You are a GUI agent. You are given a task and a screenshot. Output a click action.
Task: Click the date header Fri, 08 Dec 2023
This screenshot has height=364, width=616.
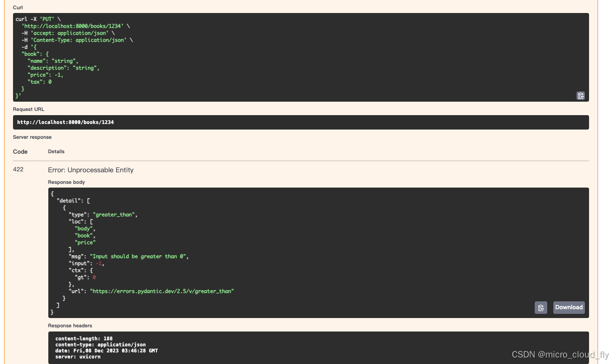(106, 351)
